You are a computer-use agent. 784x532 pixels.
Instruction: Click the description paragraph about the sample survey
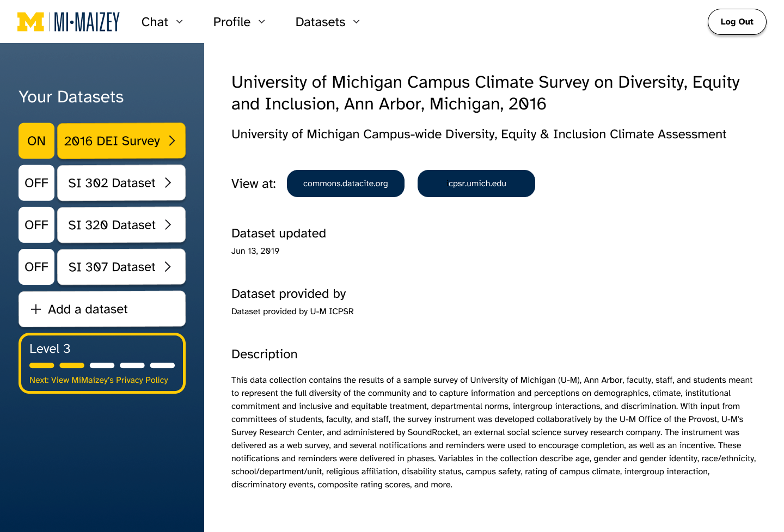(493, 432)
